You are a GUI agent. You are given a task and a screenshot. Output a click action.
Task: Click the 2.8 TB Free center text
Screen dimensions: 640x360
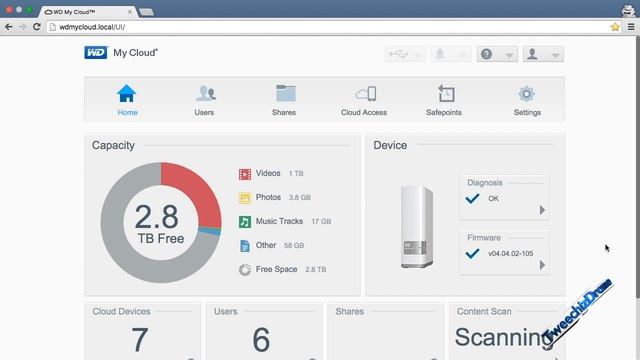click(x=160, y=224)
